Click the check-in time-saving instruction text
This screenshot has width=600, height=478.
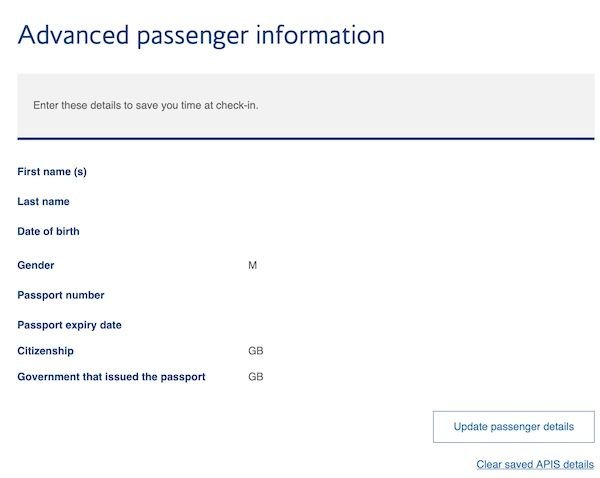tap(146, 105)
